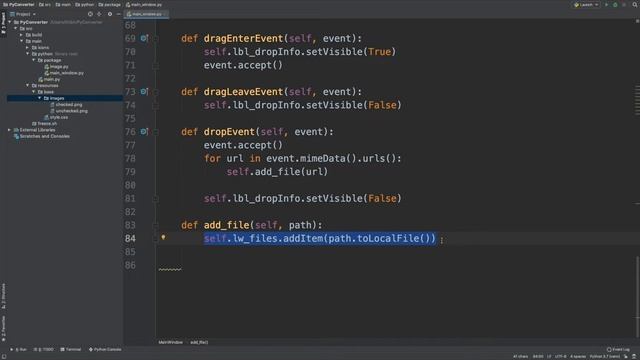
Task: Open the Terminal tool window
Action: pos(71,349)
